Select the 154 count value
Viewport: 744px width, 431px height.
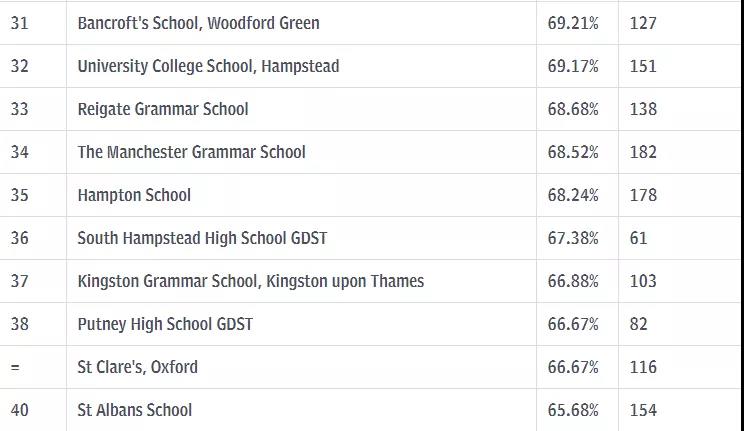tap(643, 410)
